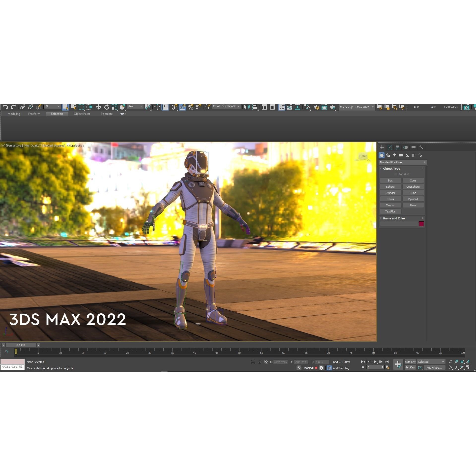Click the Play Animation button
The width and height of the screenshot is (476, 476).
375,362
